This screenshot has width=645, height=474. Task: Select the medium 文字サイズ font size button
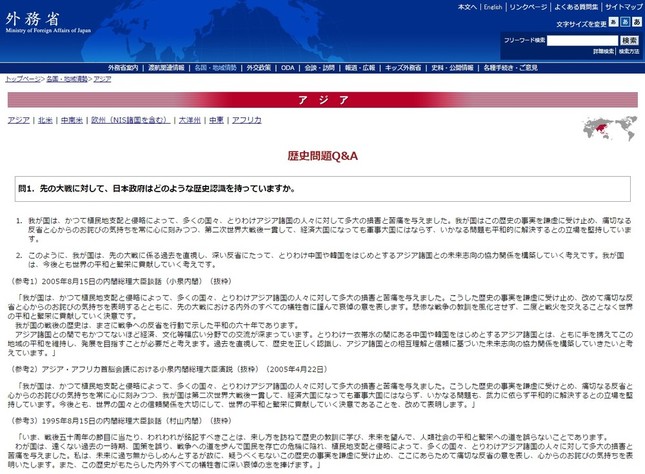[x=625, y=22]
